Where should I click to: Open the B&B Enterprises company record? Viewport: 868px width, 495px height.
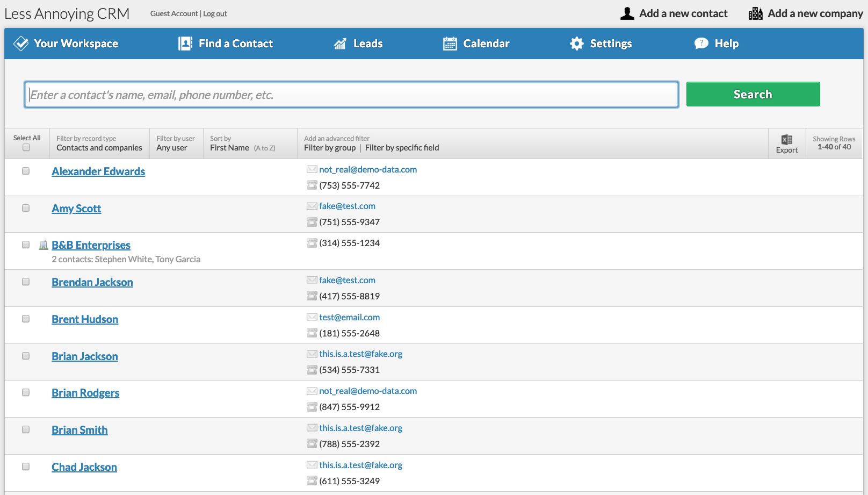click(x=91, y=245)
